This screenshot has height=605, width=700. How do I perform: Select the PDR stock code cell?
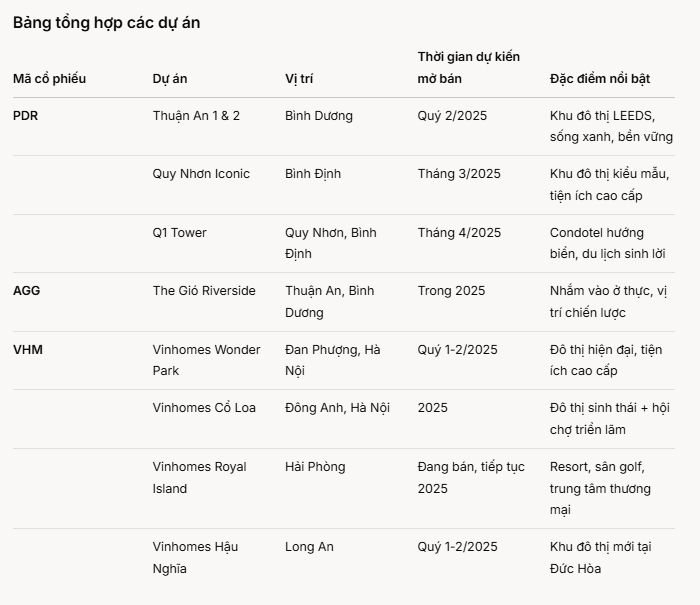26,116
